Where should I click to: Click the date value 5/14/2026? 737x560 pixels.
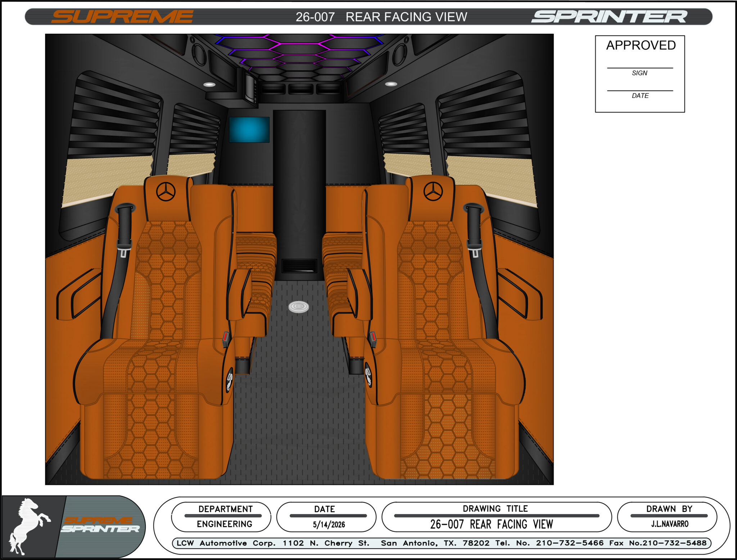(x=329, y=525)
